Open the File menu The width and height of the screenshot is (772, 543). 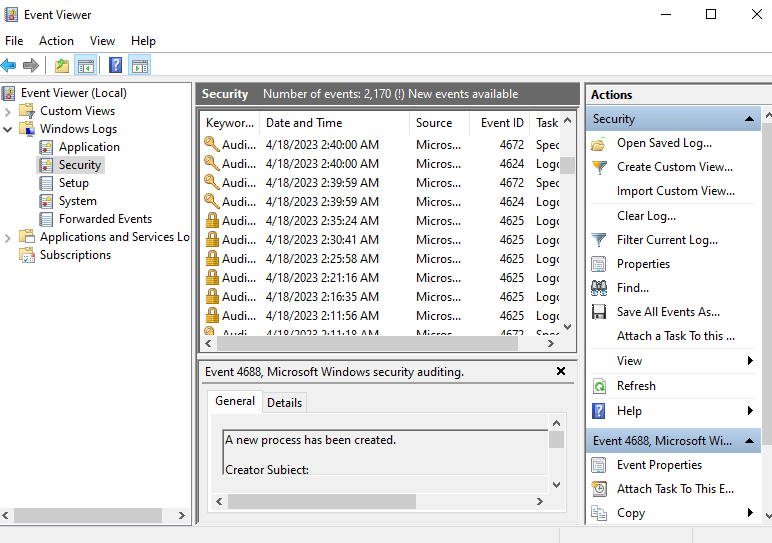pos(14,41)
